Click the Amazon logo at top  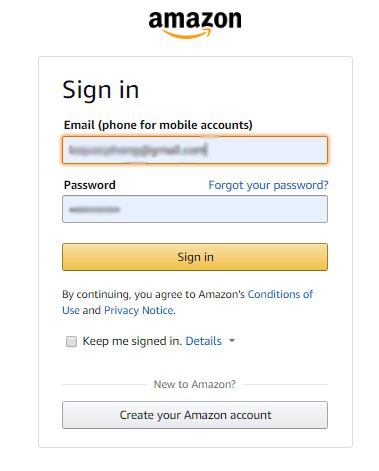point(195,24)
